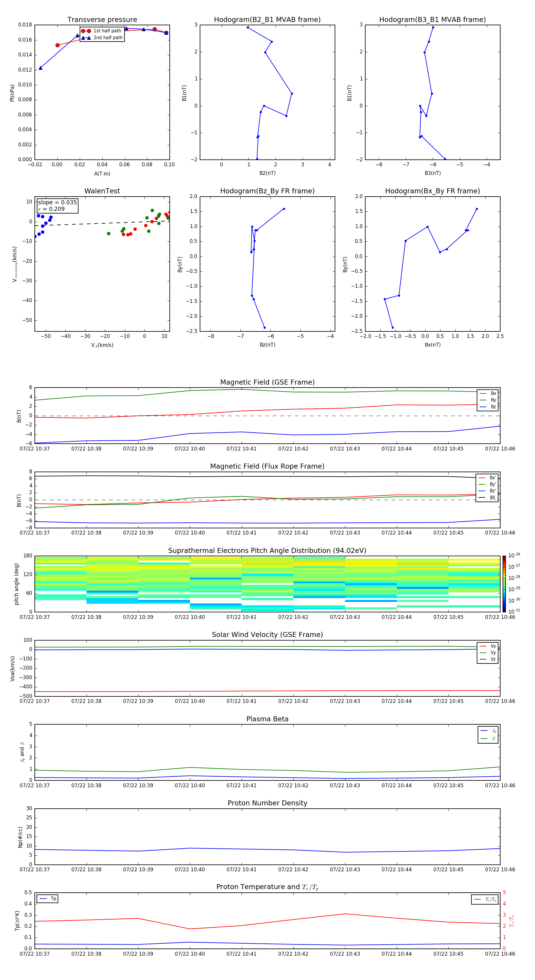This screenshot has width=535, height=980.
Task: Click the 'B3(nT)' axis label
Action: click(x=432, y=173)
